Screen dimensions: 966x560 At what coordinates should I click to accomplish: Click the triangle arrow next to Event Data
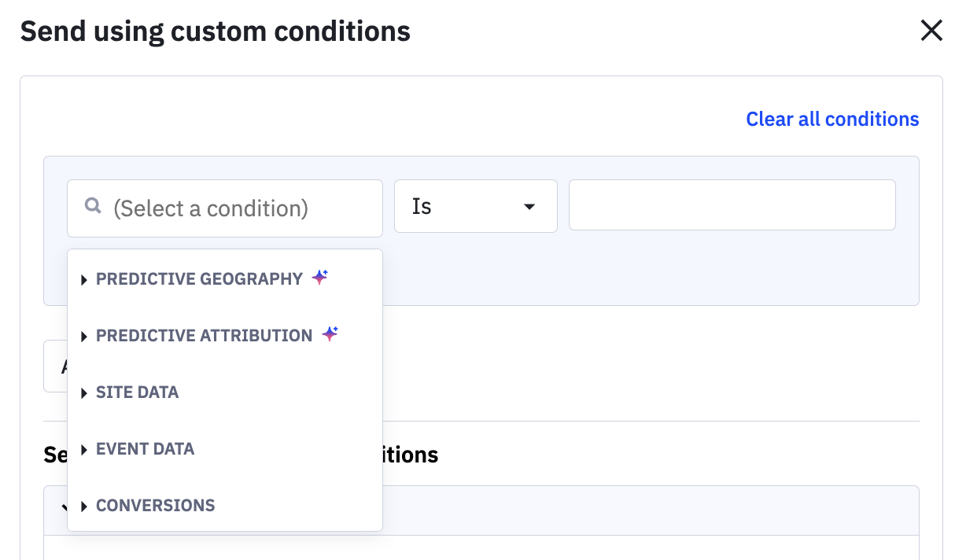pyautogui.click(x=84, y=450)
